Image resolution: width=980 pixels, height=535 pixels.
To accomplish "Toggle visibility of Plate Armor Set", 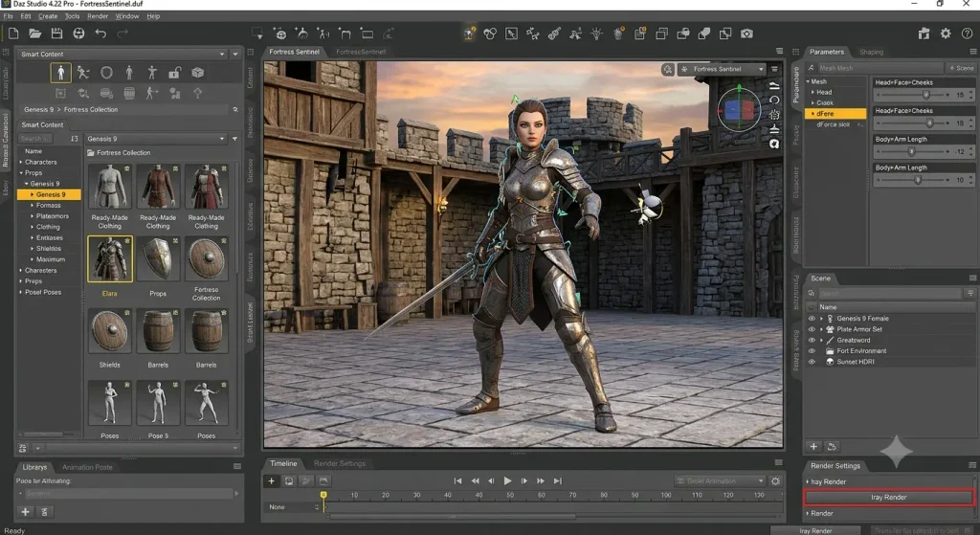I will (x=812, y=329).
